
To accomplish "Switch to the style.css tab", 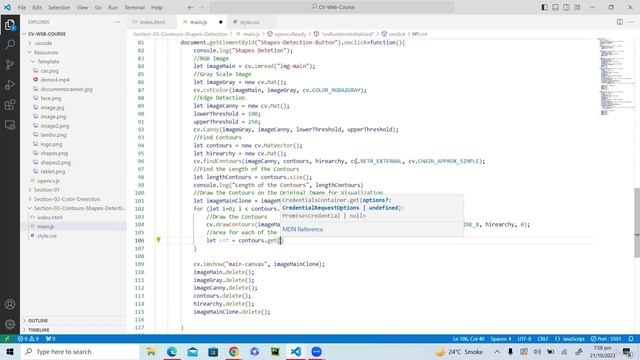I will pyautogui.click(x=249, y=22).
